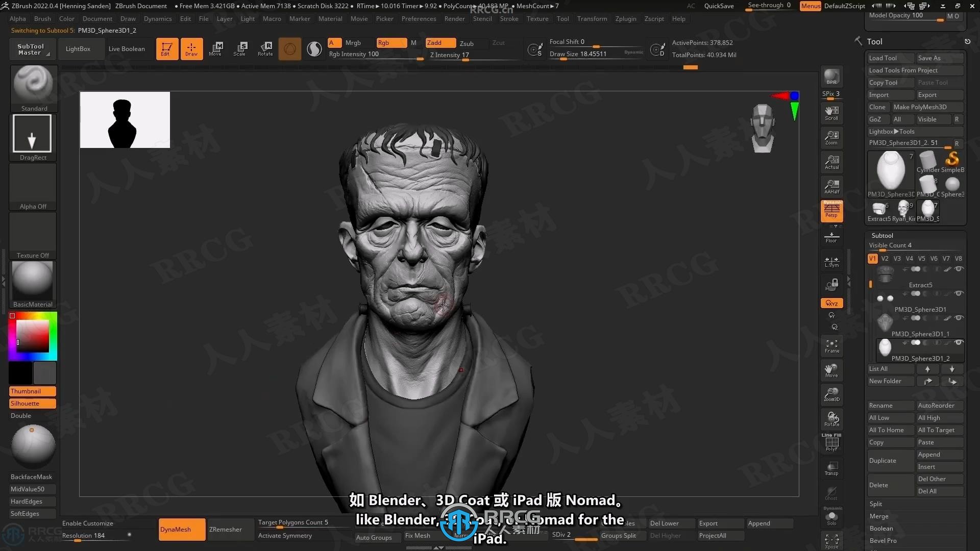This screenshot has width=980, height=551.
Task: Click the Duplicate subtool button
Action: (x=891, y=460)
